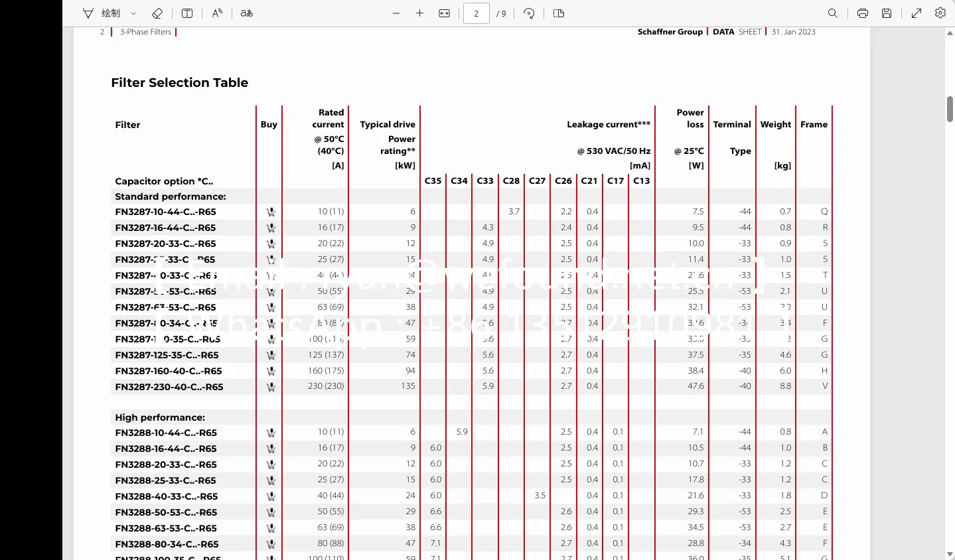Click the 'Standard performance:' section label
Image resolution: width=955 pixels, height=560 pixels.
[x=171, y=196]
